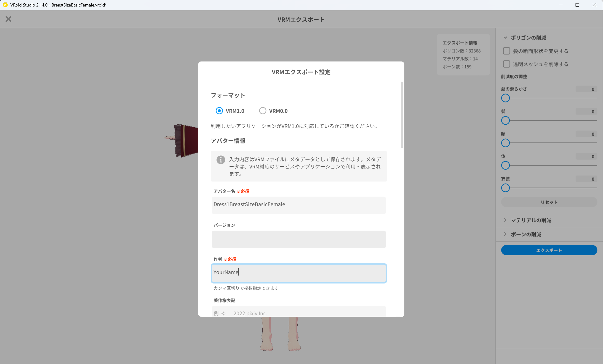Enable 髪の断面形状を変更する checkbox

tap(506, 51)
